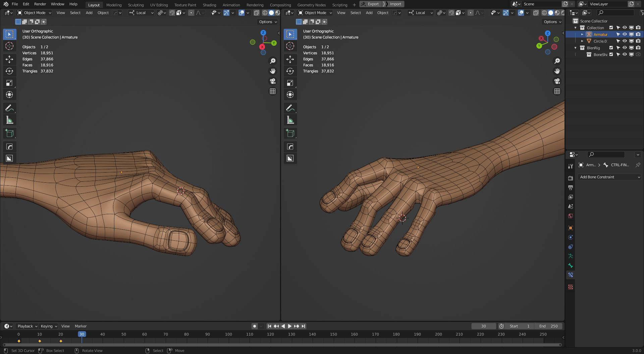Click current frame field showing 30
Image resolution: width=644 pixels, height=354 pixels.
483,326
